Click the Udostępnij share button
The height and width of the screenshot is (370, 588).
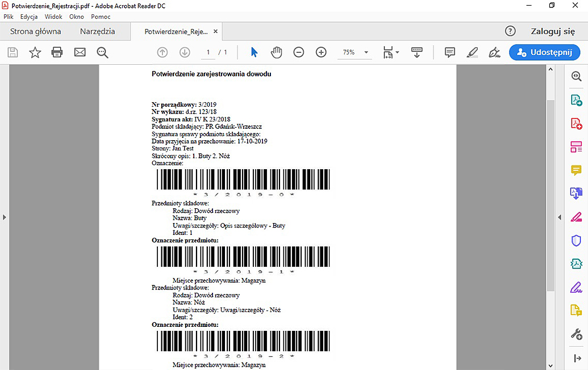544,52
